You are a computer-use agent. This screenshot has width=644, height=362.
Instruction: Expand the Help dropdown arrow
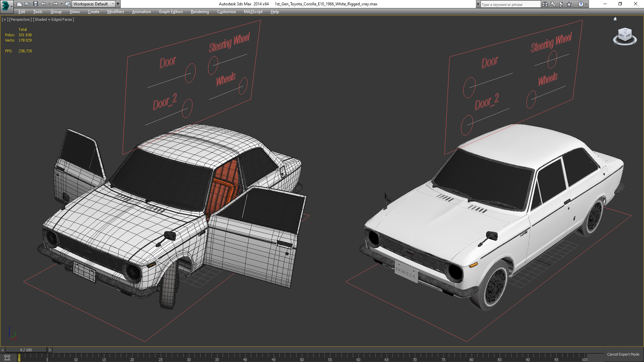(x=586, y=4)
